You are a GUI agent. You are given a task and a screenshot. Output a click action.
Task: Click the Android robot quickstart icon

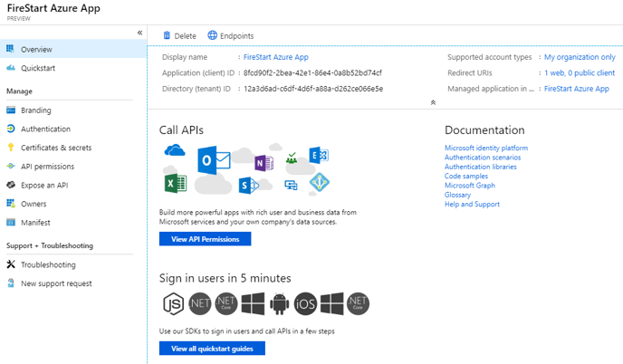[279, 304]
